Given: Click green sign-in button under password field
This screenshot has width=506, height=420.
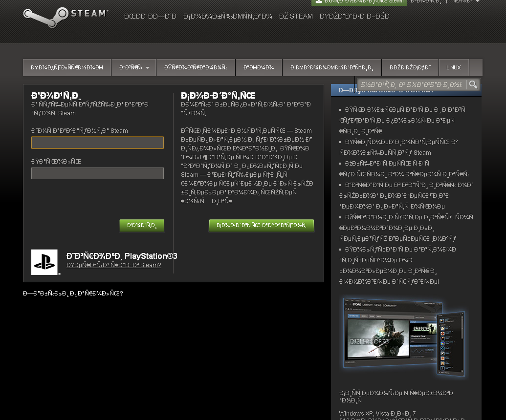Looking at the screenshot, I should (x=142, y=225).
